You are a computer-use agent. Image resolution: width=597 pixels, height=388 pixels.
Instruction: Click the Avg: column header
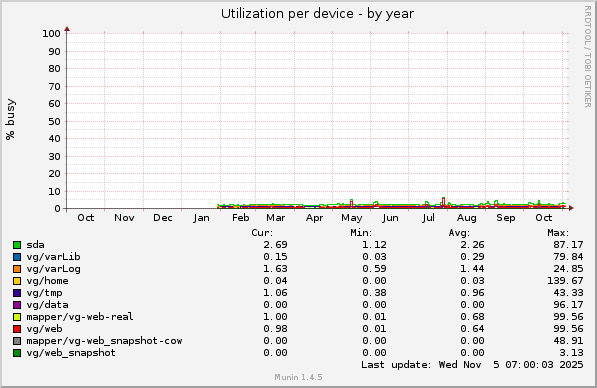click(459, 233)
